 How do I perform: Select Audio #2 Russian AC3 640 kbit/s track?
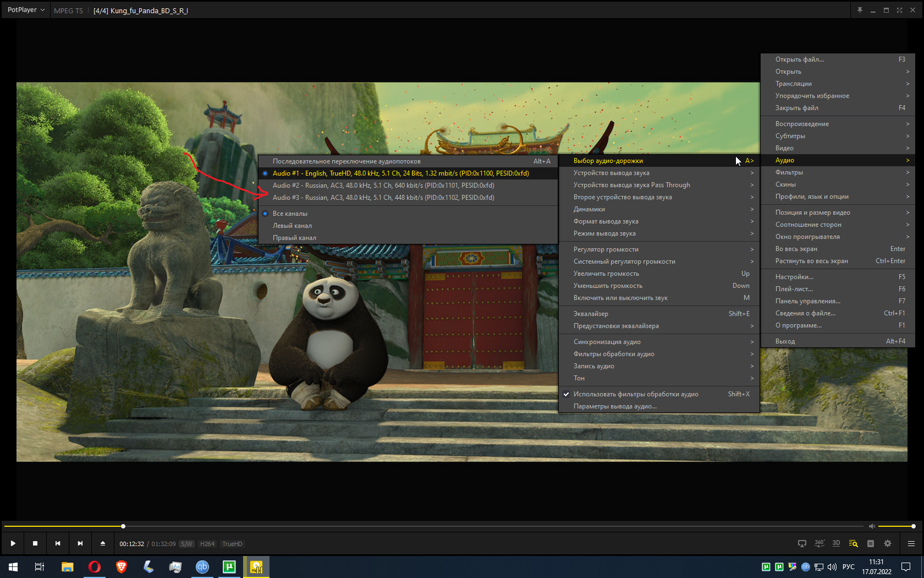point(408,186)
